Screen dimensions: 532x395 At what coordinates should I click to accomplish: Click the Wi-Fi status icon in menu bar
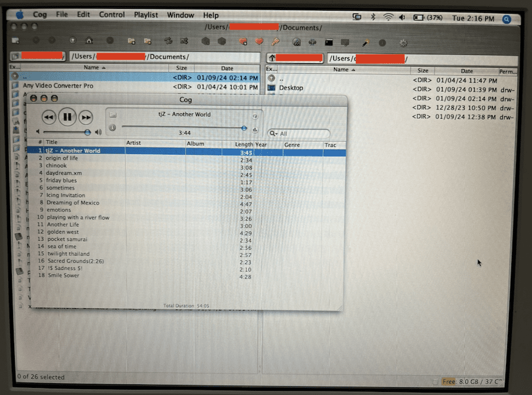(x=388, y=17)
